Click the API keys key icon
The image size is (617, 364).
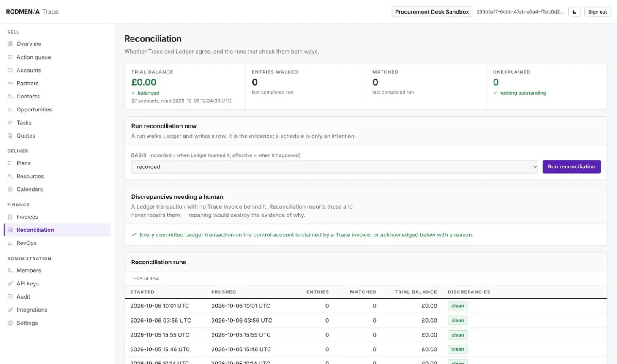tap(10, 283)
